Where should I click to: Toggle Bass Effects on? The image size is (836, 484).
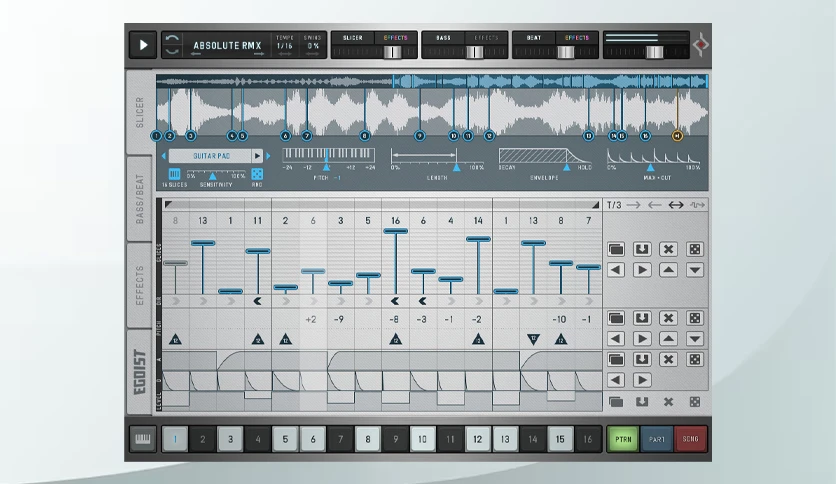[x=486, y=38]
